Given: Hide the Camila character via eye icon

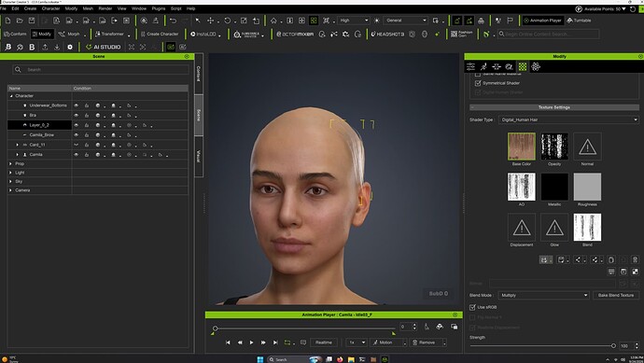Looking at the screenshot, I should click(76, 155).
